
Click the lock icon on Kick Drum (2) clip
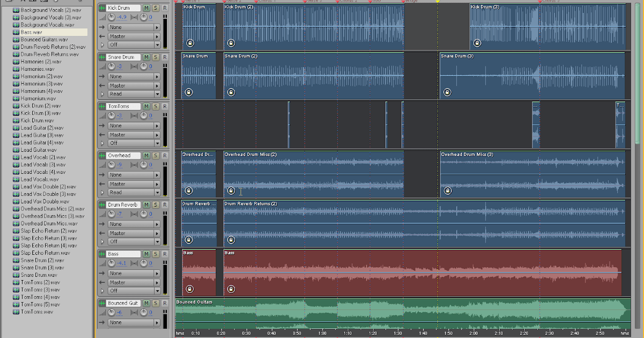(x=231, y=42)
